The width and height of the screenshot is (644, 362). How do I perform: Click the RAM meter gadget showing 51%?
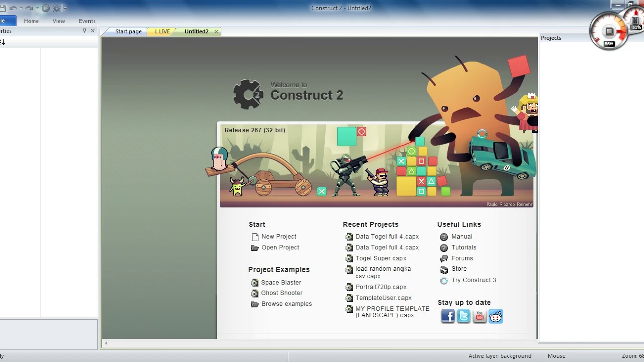pyautogui.click(x=635, y=20)
